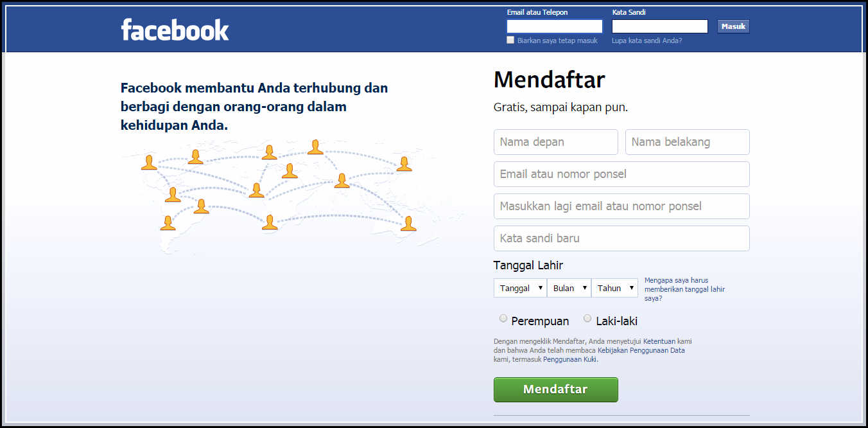Focus the Email atau Telepon login field
868x428 pixels.
pos(555,26)
